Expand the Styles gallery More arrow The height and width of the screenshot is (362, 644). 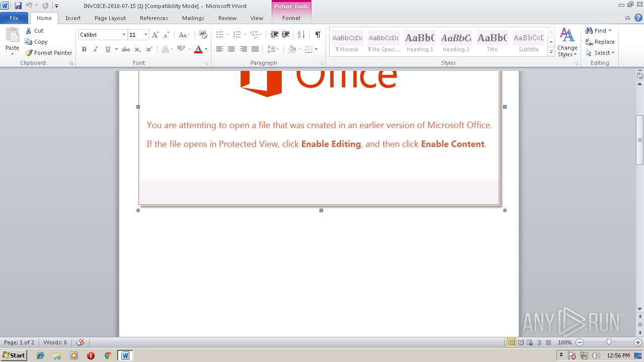tap(551, 52)
